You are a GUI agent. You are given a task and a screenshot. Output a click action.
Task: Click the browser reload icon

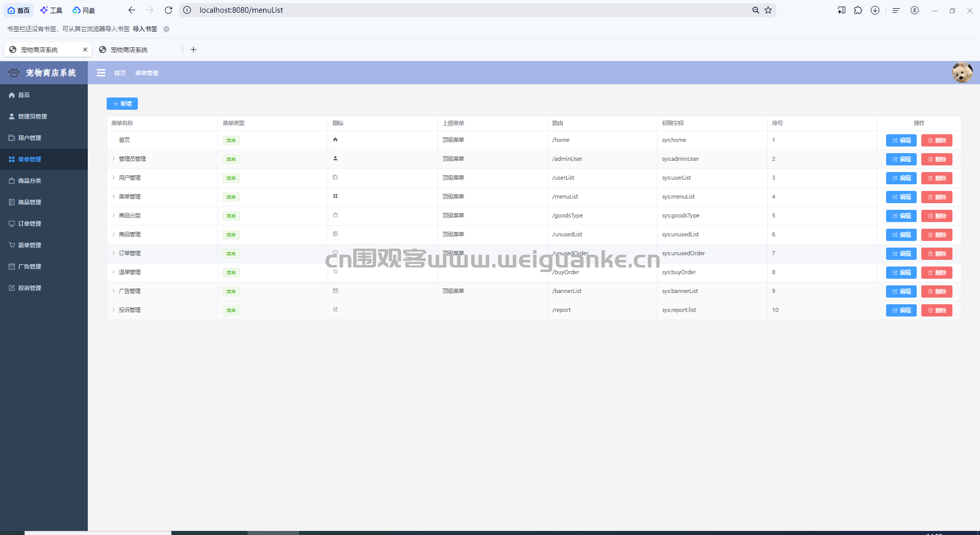168,10
